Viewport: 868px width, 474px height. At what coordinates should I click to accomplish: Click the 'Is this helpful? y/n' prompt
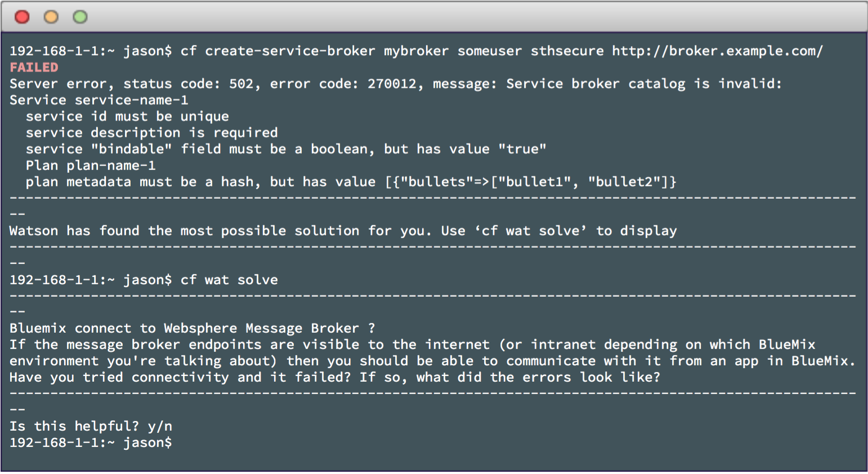pos(91,426)
